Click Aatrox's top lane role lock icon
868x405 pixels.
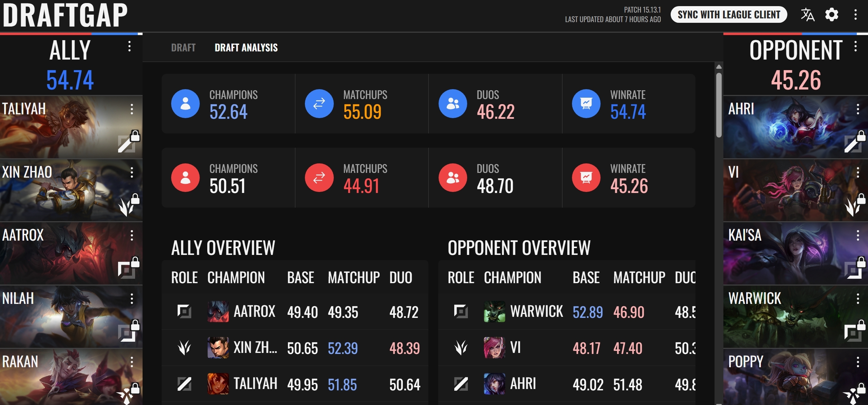click(x=129, y=268)
